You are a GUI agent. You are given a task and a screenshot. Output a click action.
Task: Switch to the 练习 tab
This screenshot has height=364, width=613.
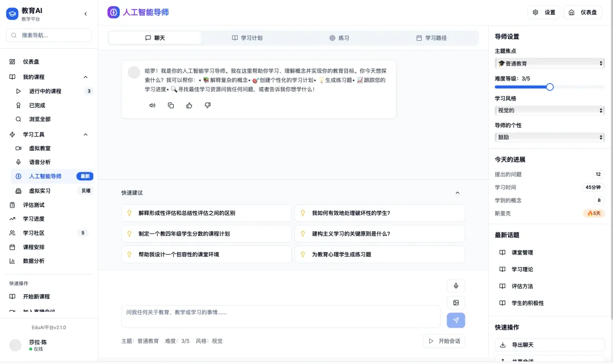click(339, 38)
